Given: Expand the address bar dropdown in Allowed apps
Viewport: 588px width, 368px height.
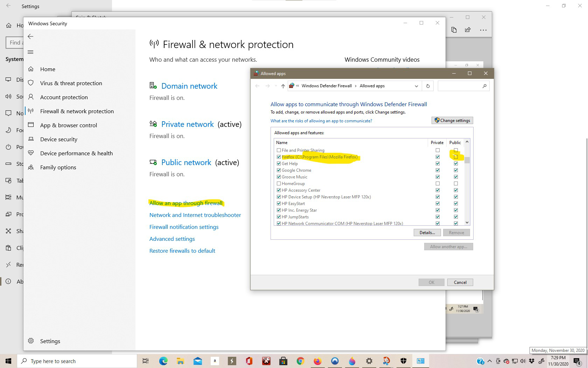Looking at the screenshot, I should (x=416, y=86).
